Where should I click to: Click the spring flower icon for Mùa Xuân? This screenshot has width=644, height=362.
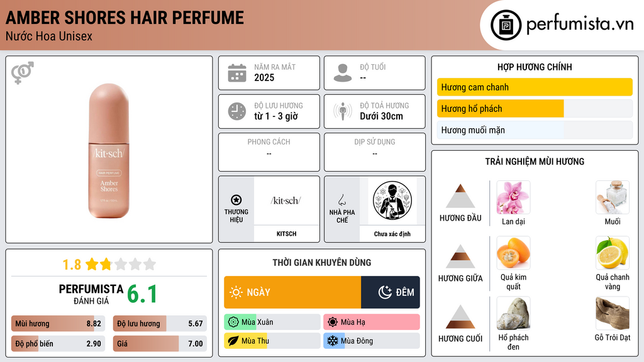233,322
